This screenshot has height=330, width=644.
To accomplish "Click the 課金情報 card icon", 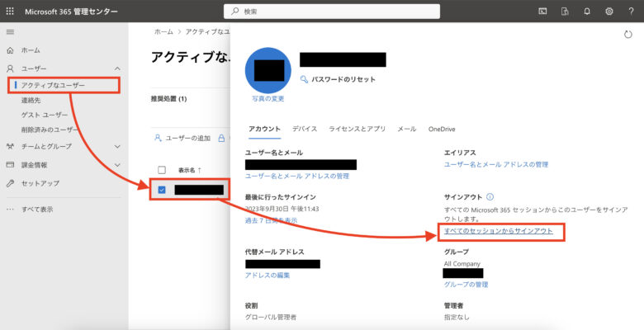I will click(x=10, y=165).
